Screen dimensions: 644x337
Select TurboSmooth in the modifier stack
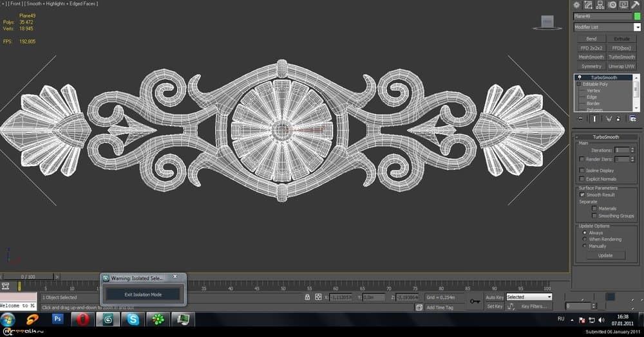(603, 78)
